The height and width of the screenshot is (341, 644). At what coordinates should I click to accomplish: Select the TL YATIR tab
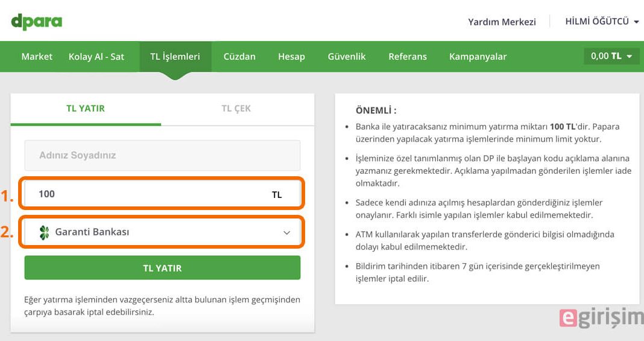[86, 109]
